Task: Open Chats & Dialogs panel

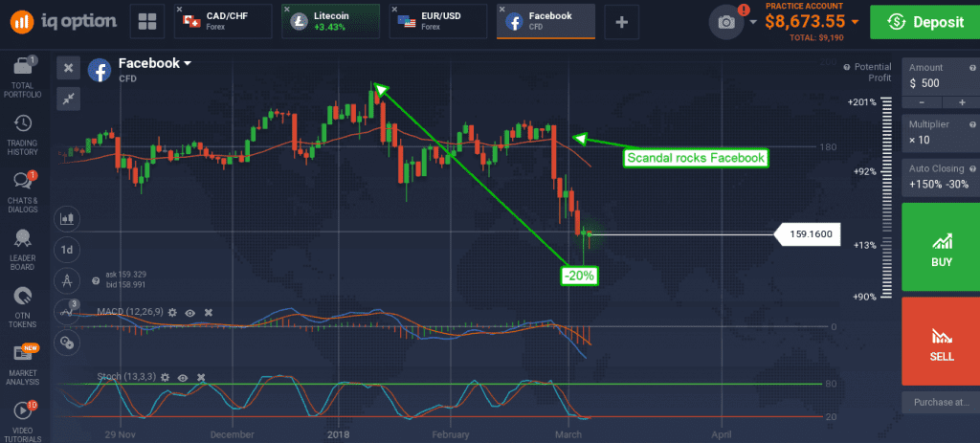Action: [23, 192]
